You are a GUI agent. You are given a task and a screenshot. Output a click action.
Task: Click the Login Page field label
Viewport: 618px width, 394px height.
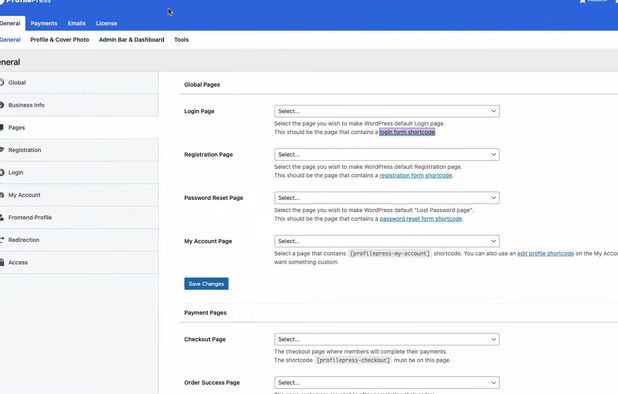click(x=199, y=112)
